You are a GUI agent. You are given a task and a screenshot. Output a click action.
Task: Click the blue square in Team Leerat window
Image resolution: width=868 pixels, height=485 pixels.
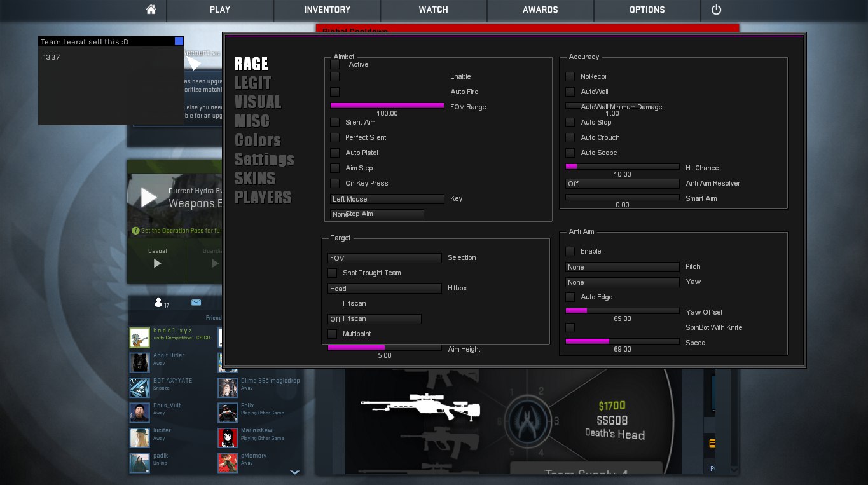[x=179, y=41]
